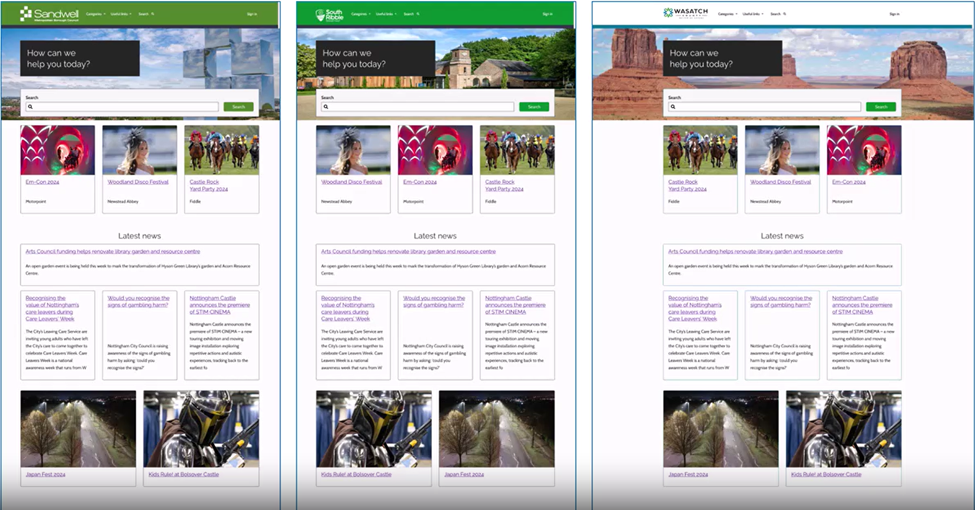Open the horse racing thumbnail on Sandwell page

(222, 150)
